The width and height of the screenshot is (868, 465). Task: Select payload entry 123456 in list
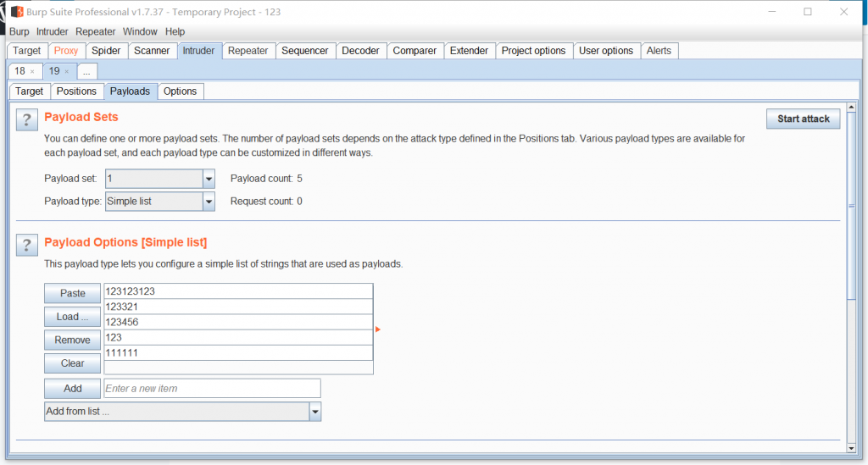pos(237,322)
